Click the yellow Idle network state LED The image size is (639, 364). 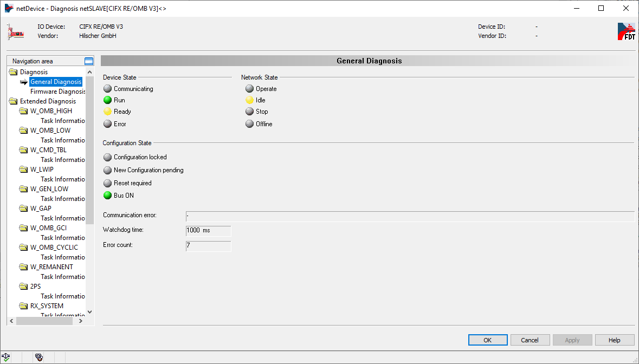249,100
